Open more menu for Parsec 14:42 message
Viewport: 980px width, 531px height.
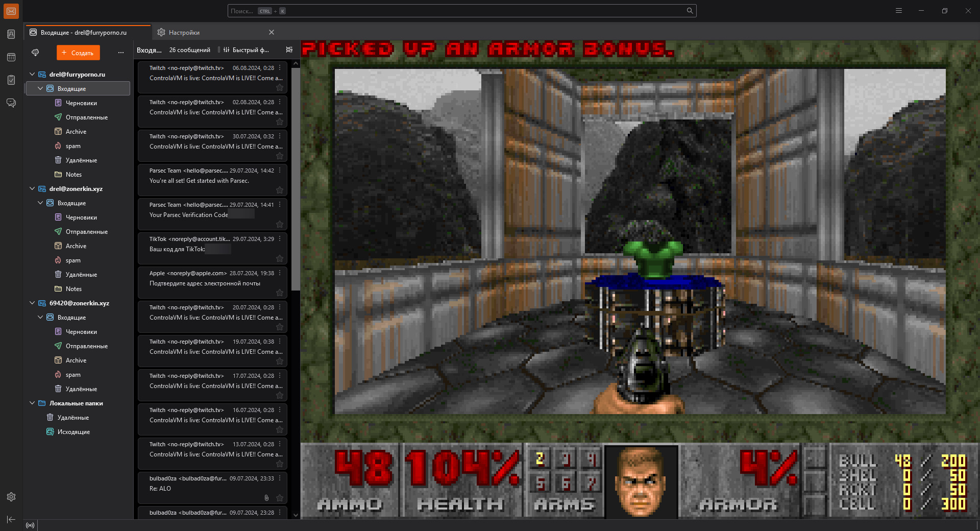(280, 171)
